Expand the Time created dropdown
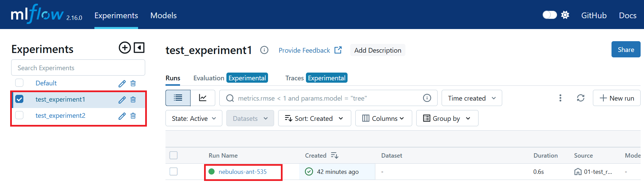The height and width of the screenshot is (187, 644). 472,98
